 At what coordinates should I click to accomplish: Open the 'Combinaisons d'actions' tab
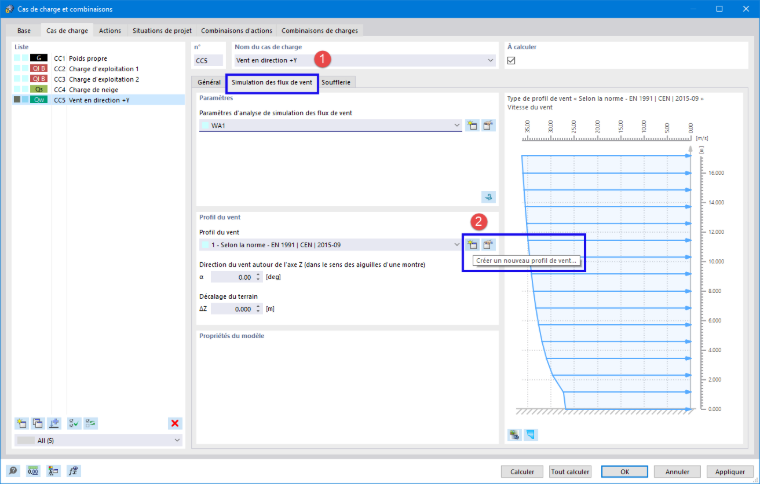[237, 31]
